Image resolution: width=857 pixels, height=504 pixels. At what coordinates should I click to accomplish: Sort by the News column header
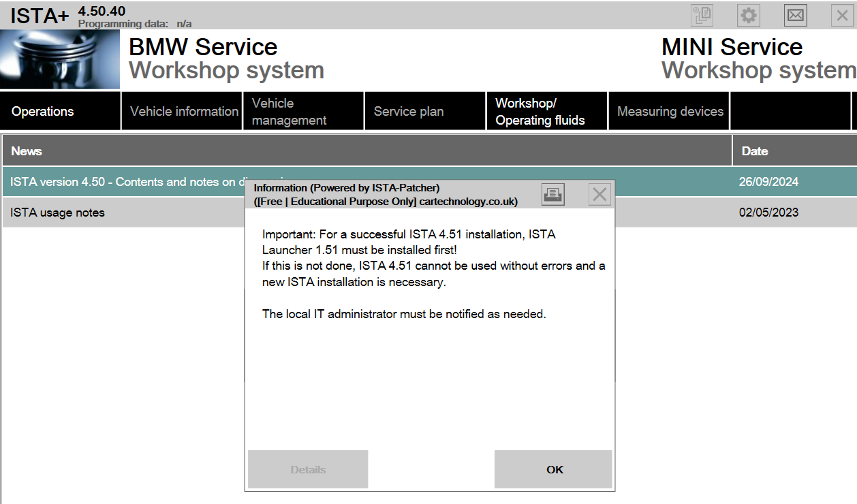pos(367,151)
